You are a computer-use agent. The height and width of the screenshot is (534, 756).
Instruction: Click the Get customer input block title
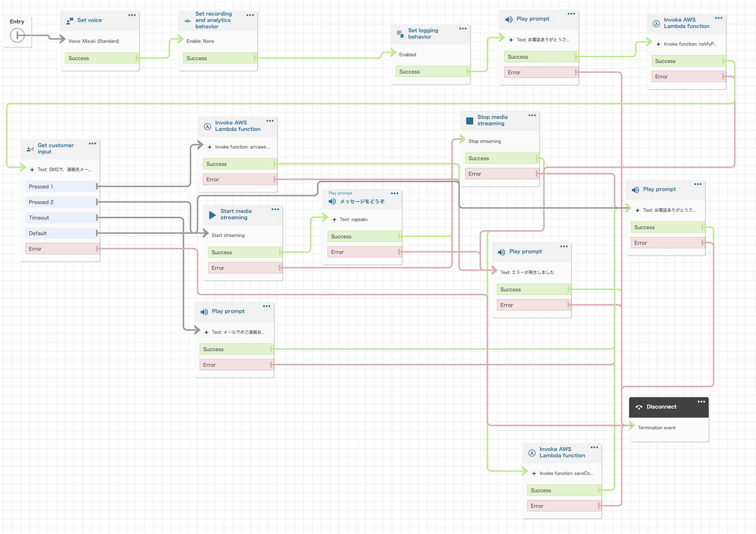(x=55, y=149)
